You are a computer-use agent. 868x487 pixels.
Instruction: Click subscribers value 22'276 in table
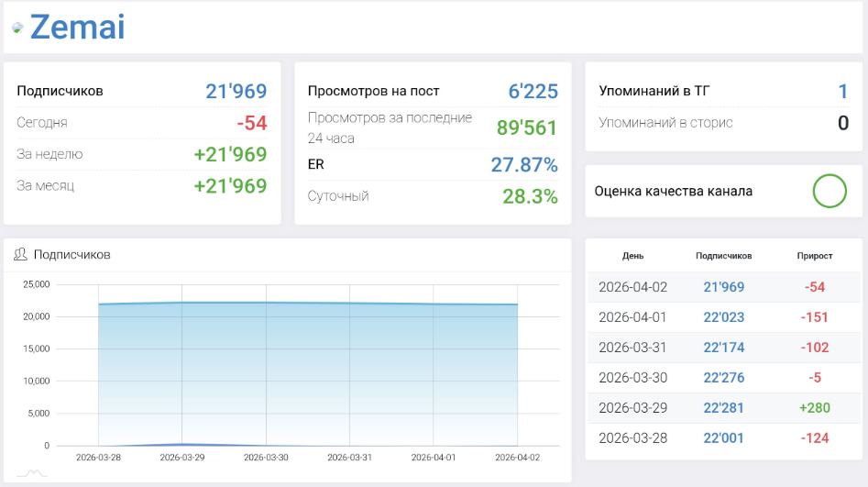(723, 378)
